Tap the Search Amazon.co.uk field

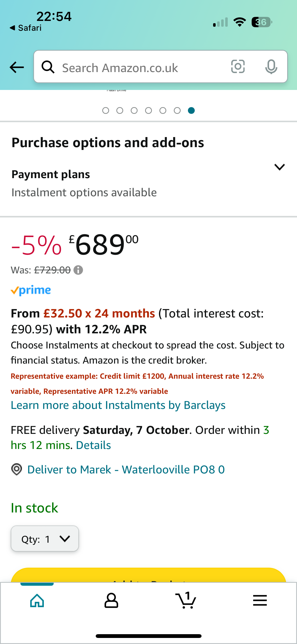pyautogui.click(x=141, y=68)
